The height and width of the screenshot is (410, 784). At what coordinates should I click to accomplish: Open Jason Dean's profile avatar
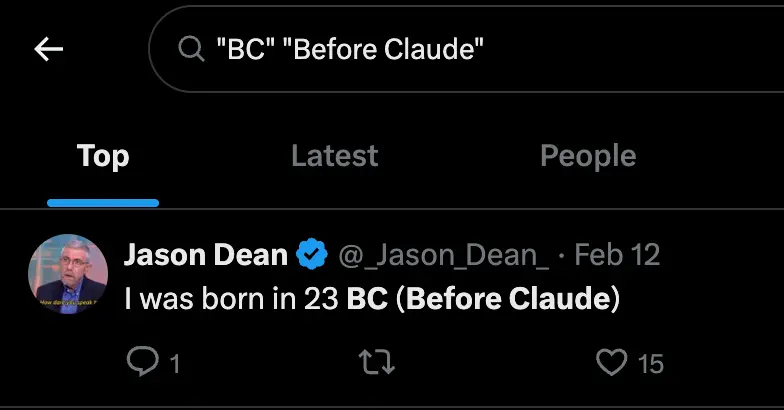point(68,274)
